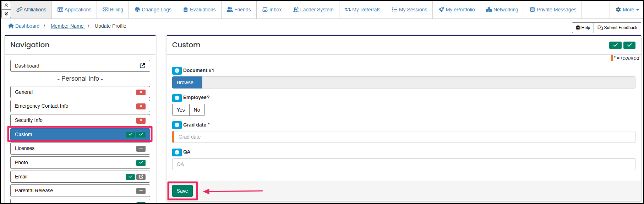Screen dimensions: 644x204
Task: Click the Member Name breadcrumb link
Action: click(67, 26)
